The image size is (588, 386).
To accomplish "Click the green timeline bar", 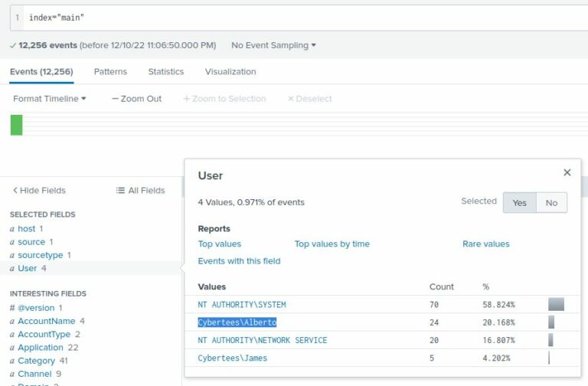I will (x=16, y=124).
